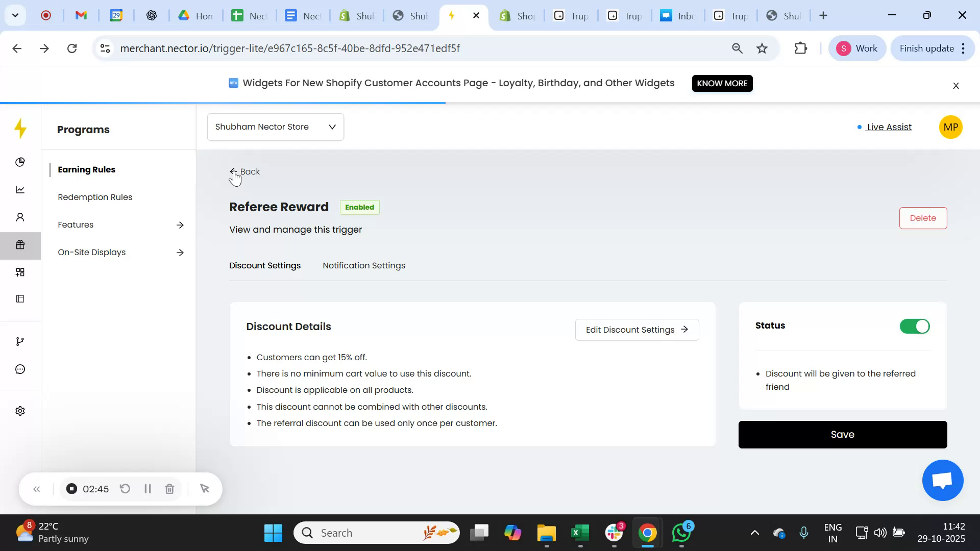The width and height of the screenshot is (980, 551).
Task: Open the pie chart dashboard icon
Action: [20, 162]
